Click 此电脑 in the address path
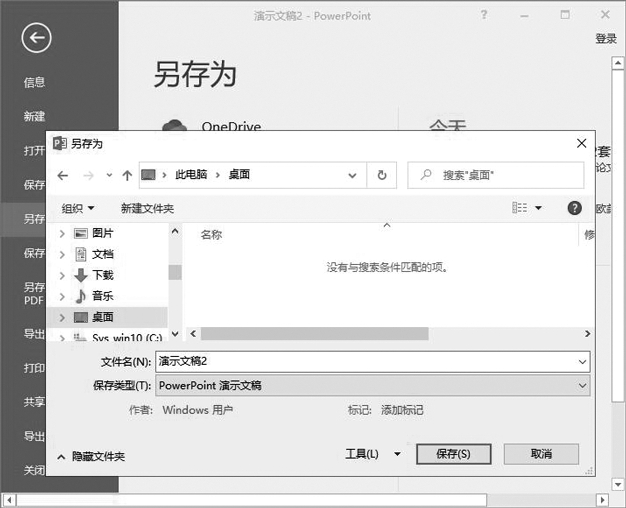 pyautogui.click(x=191, y=175)
